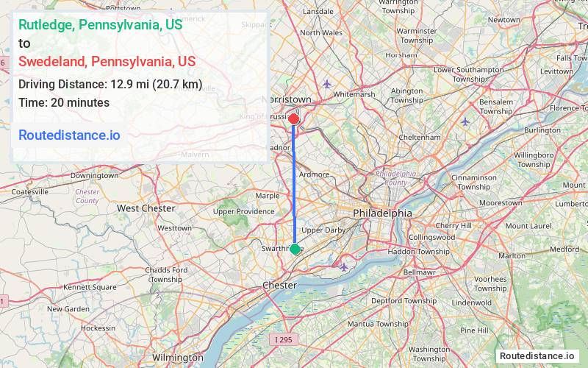Select the Rutledge, Pennsylvania, US origin title

(x=101, y=24)
